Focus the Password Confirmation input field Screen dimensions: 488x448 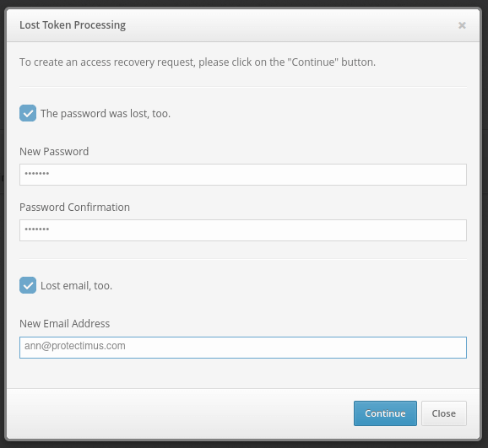[243, 230]
